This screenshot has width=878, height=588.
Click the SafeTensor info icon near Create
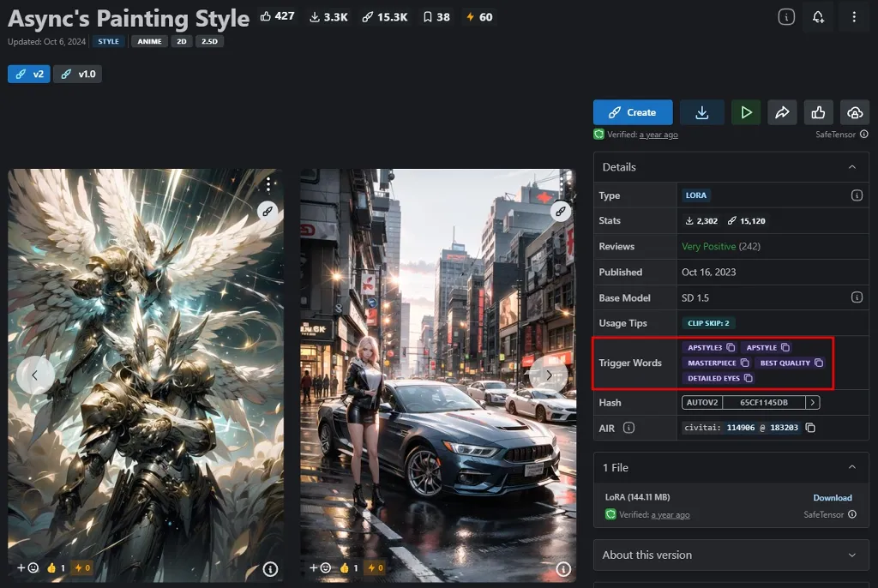864,134
